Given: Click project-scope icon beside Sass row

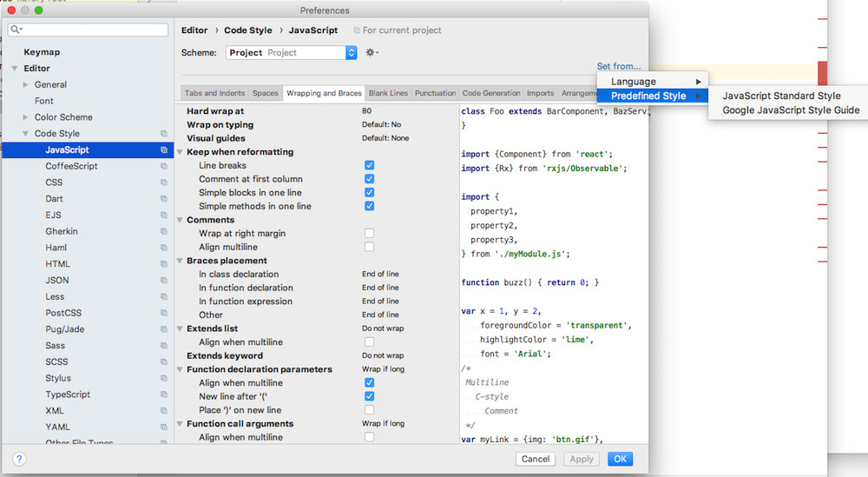Looking at the screenshot, I should point(164,345).
